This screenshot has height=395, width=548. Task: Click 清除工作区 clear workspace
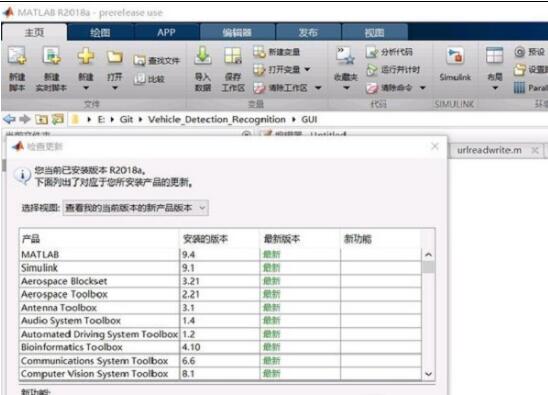(x=281, y=87)
